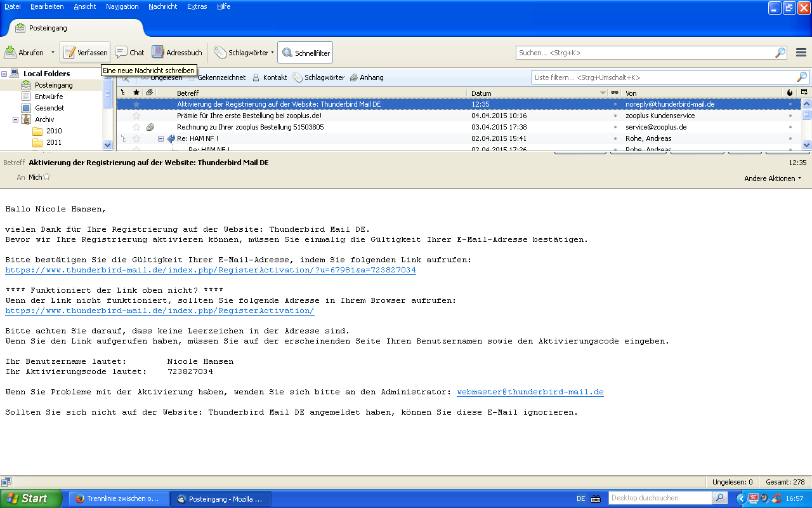Screen dimensions: 812x508
Task: Open the Abrufen dropdown arrow
Action: pyautogui.click(x=53, y=53)
